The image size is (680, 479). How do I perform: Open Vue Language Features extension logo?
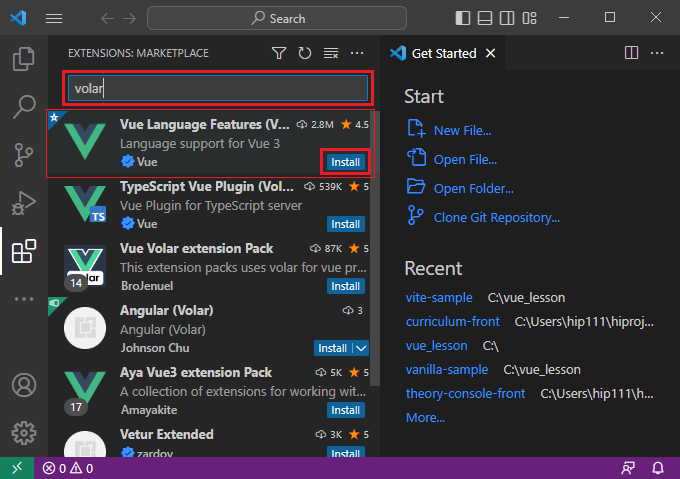coord(85,141)
